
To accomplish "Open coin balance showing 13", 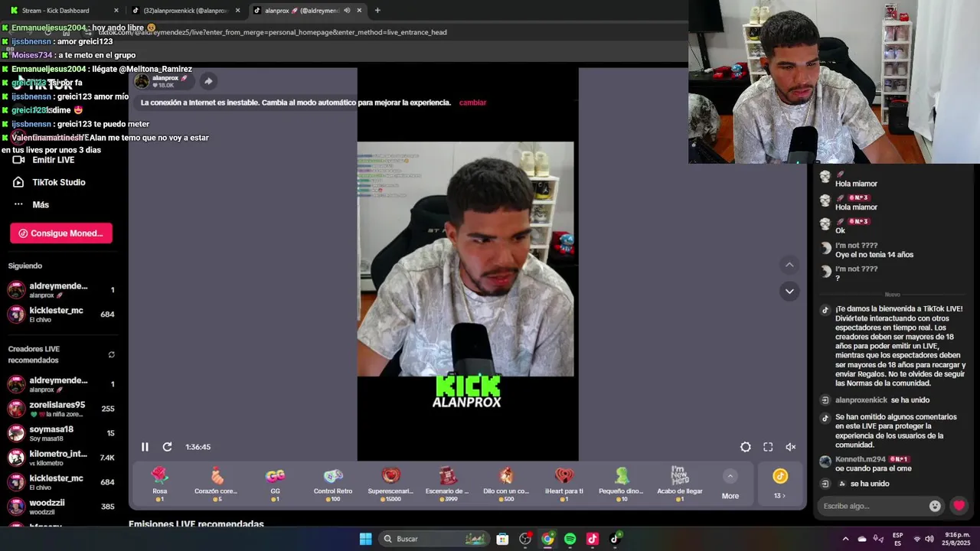I will click(x=780, y=484).
